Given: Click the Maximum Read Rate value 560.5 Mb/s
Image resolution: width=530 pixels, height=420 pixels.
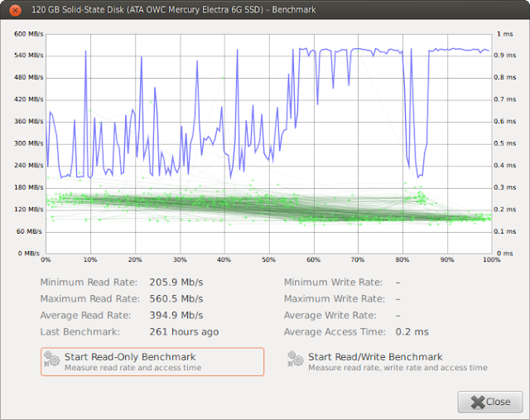Looking at the screenshot, I should pos(176,299).
